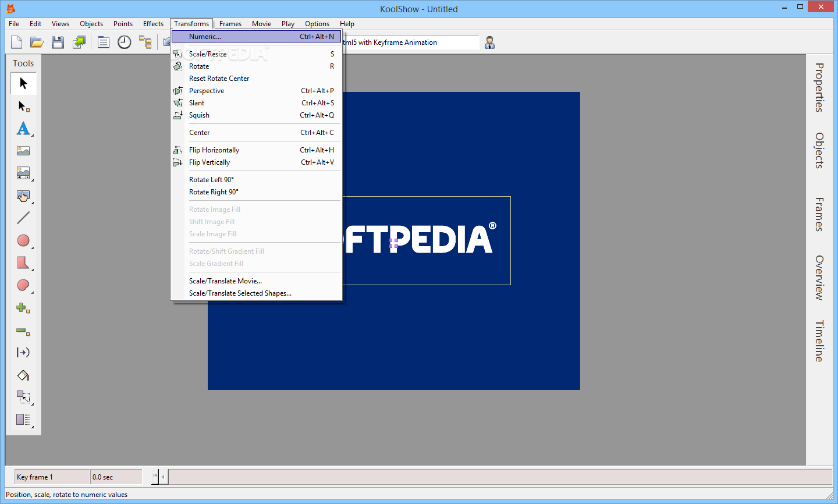The width and height of the screenshot is (838, 504).
Task: Select the point-editing arrow tool
Action: (23, 106)
